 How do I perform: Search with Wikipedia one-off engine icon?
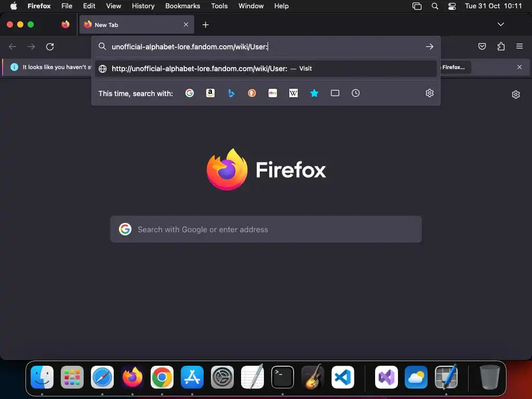tap(294, 93)
